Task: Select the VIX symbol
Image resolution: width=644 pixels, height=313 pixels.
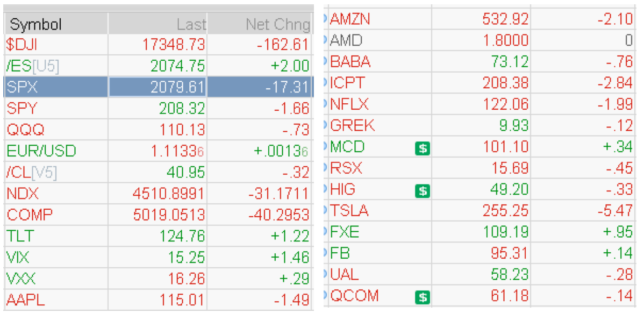Action: pyautogui.click(x=18, y=258)
